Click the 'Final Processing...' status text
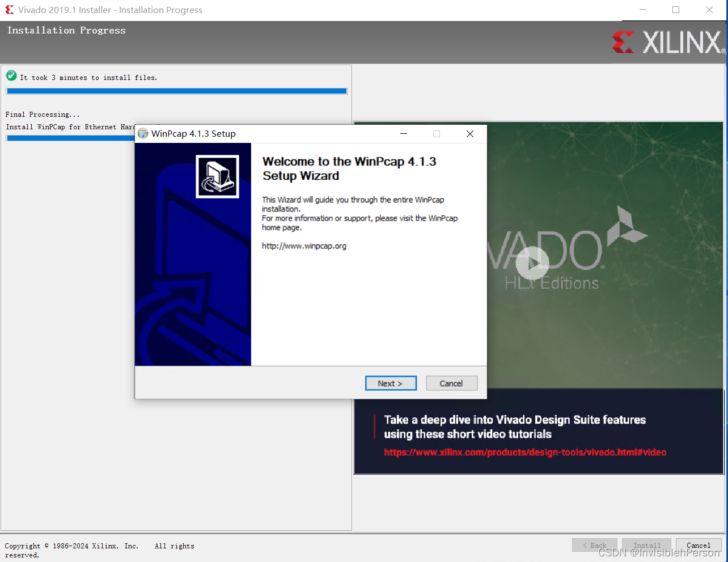Image resolution: width=728 pixels, height=562 pixels. [x=43, y=115]
